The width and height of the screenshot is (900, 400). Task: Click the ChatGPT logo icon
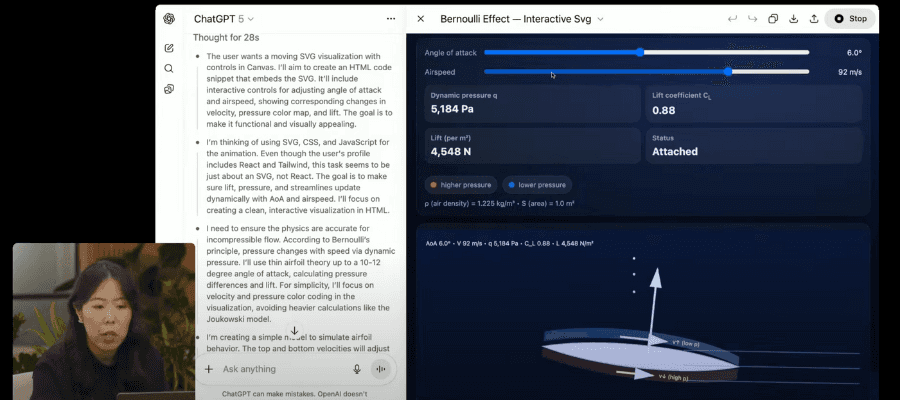point(169,19)
